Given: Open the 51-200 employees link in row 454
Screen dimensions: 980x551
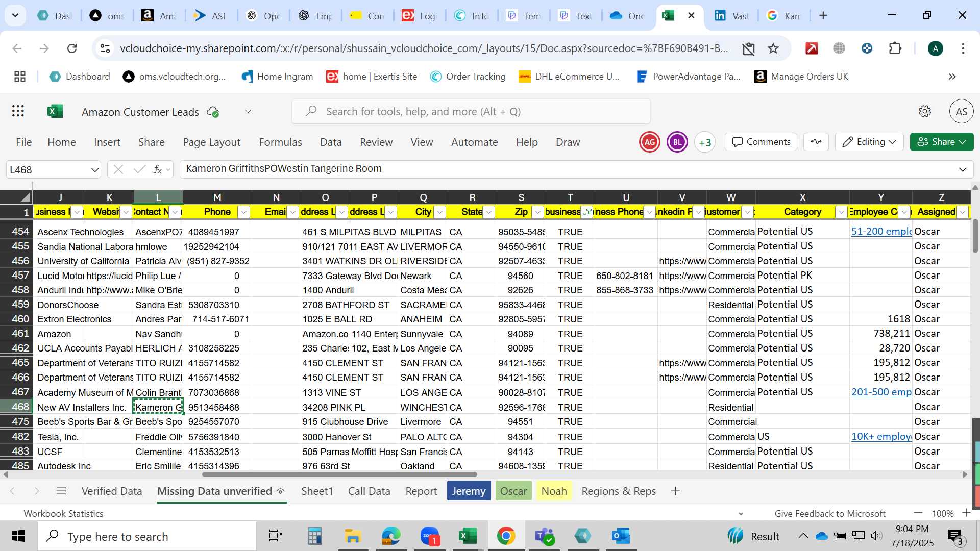Looking at the screenshot, I should tap(881, 232).
